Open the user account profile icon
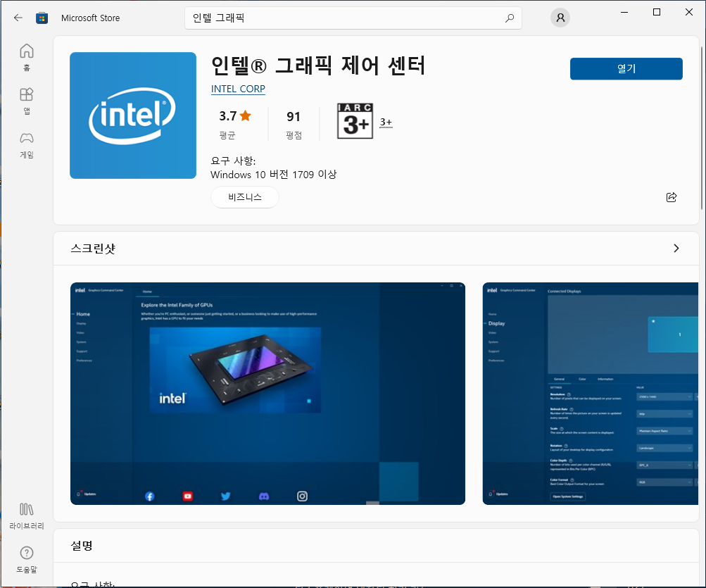This screenshot has height=588, width=706. pos(560,18)
